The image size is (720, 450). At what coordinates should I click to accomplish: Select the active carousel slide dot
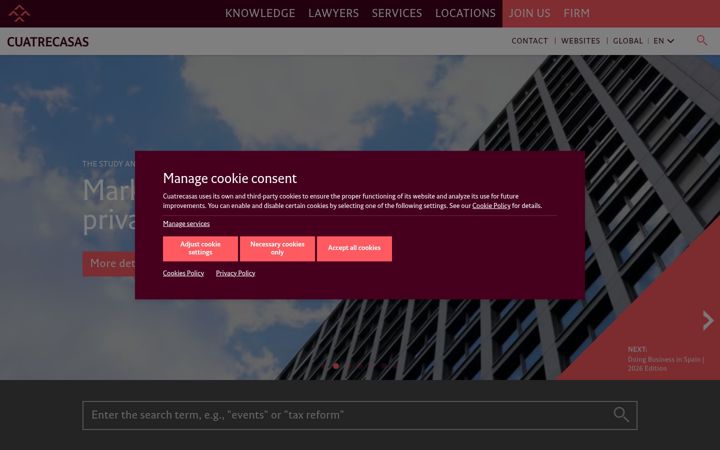pos(336,366)
